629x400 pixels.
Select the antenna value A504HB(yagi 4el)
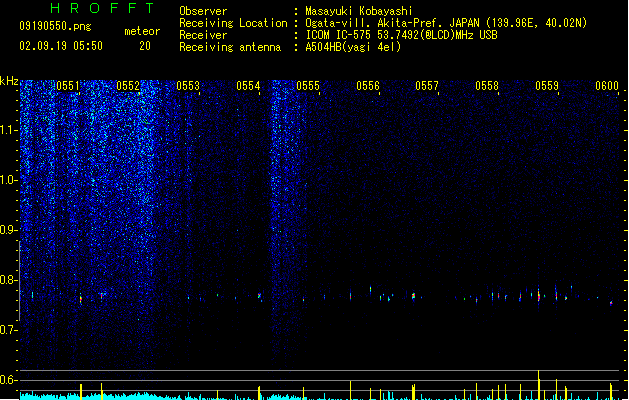tap(353, 47)
